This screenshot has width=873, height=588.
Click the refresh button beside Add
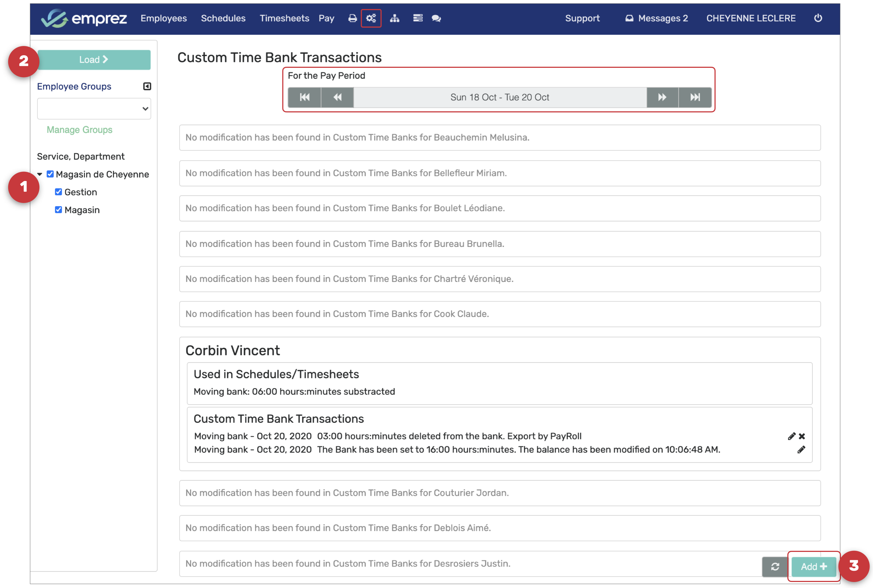775,567
